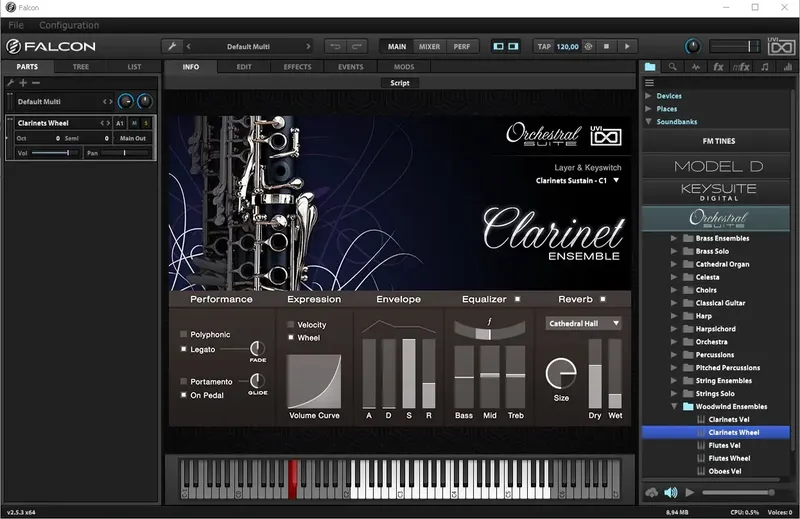Click the TAP tempo button
The width and height of the screenshot is (800, 519).
coord(544,46)
